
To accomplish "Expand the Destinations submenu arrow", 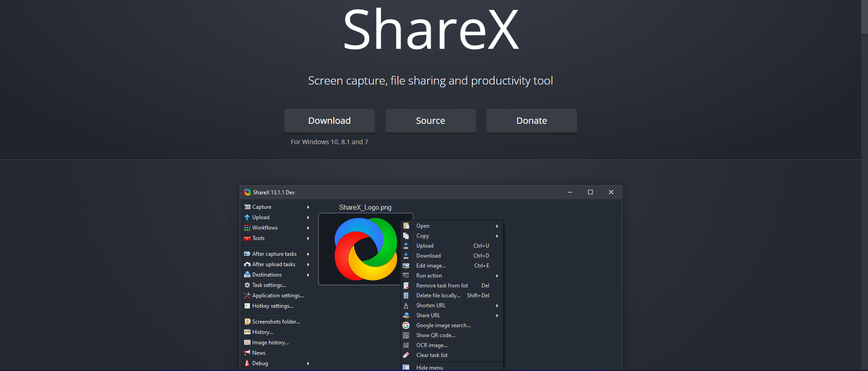I will 308,275.
